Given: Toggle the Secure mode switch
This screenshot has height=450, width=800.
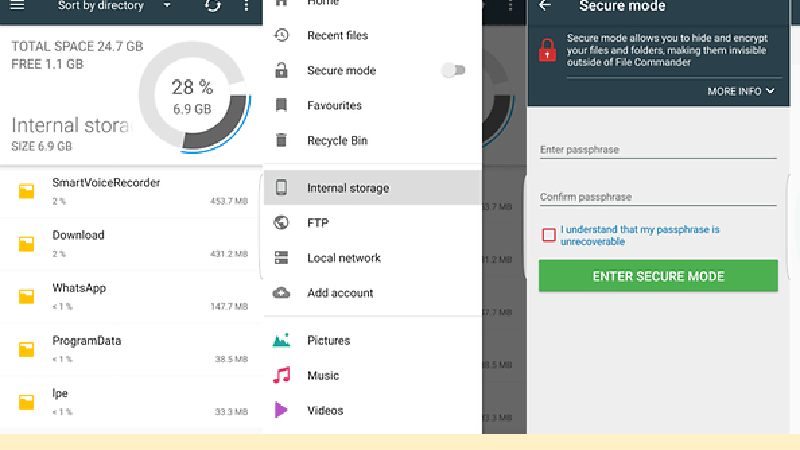Looking at the screenshot, I should tap(453, 70).
